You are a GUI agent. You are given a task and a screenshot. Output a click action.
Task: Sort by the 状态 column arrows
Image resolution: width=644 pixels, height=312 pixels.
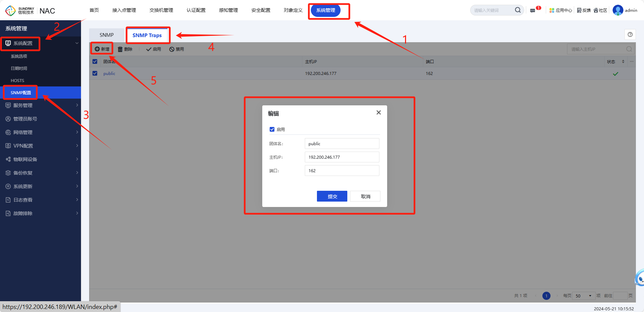pos(623,61)
